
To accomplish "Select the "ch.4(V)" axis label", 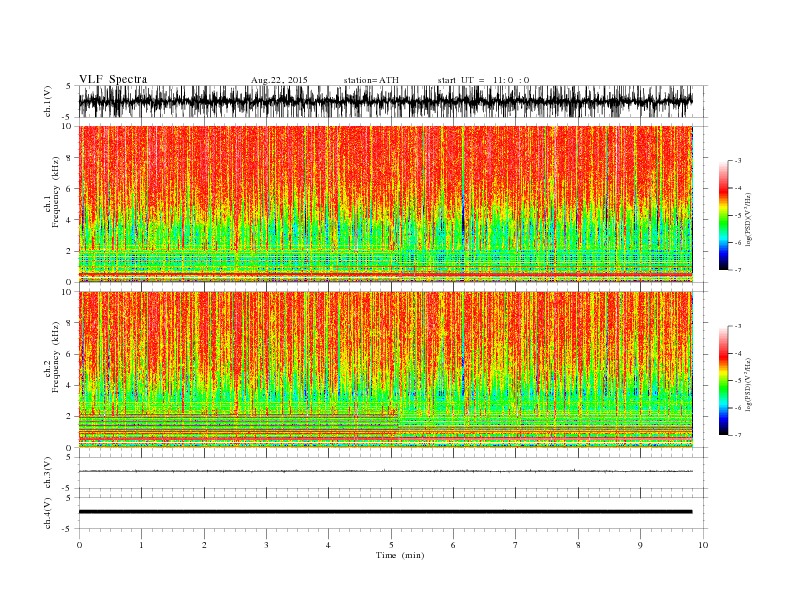I will [x=48, y=513].
